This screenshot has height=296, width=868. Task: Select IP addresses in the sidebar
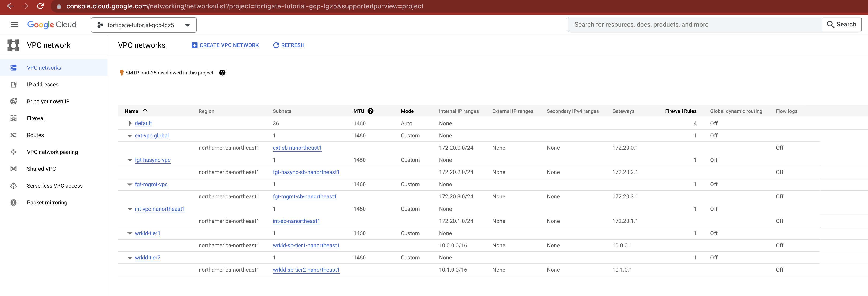pyautogui.click(x=42, y=85)
